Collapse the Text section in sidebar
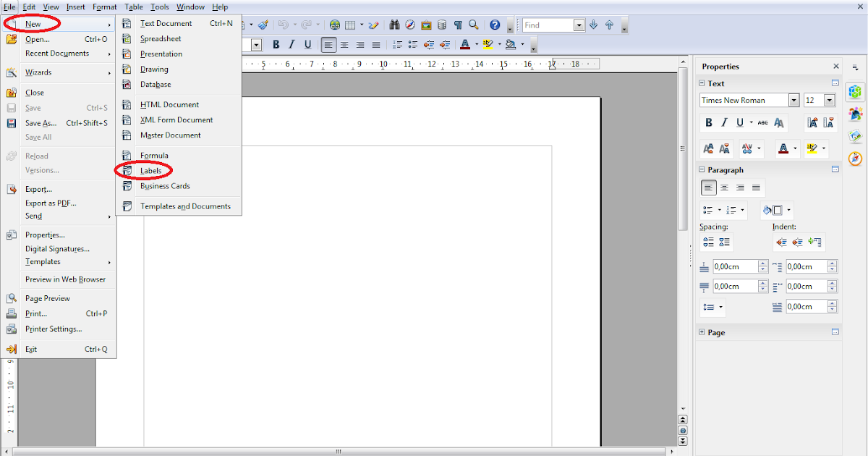Image resolution: width=868 pixels, height=456 pixels. click(701, 83)
